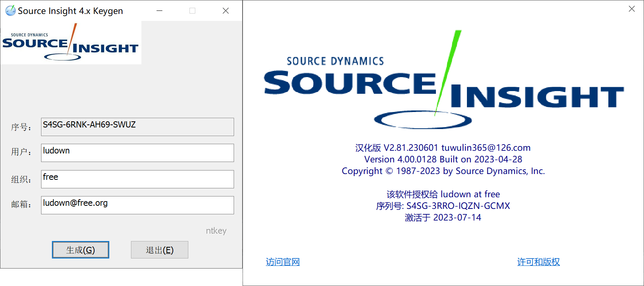
Task: Click the 序列号: S4SG-3RRO-IQZN-GCMX text
Action: 443,206
